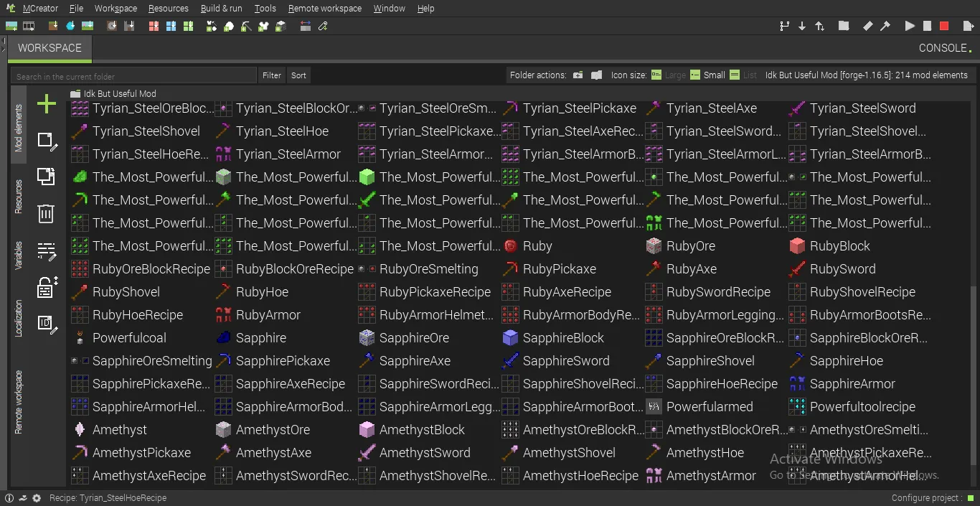Click the create texture toolbar icon
This screenshot has width=980, height=506.
click(11, 26)
